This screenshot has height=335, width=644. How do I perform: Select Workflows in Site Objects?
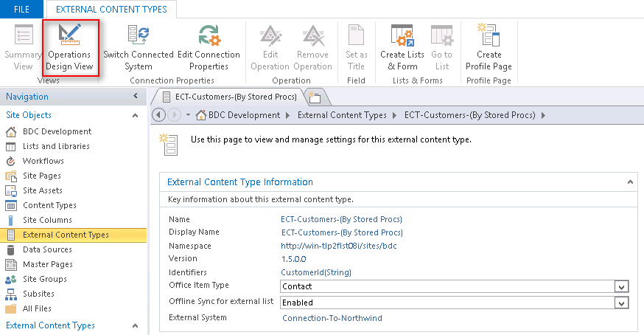[x=43, y=161]
